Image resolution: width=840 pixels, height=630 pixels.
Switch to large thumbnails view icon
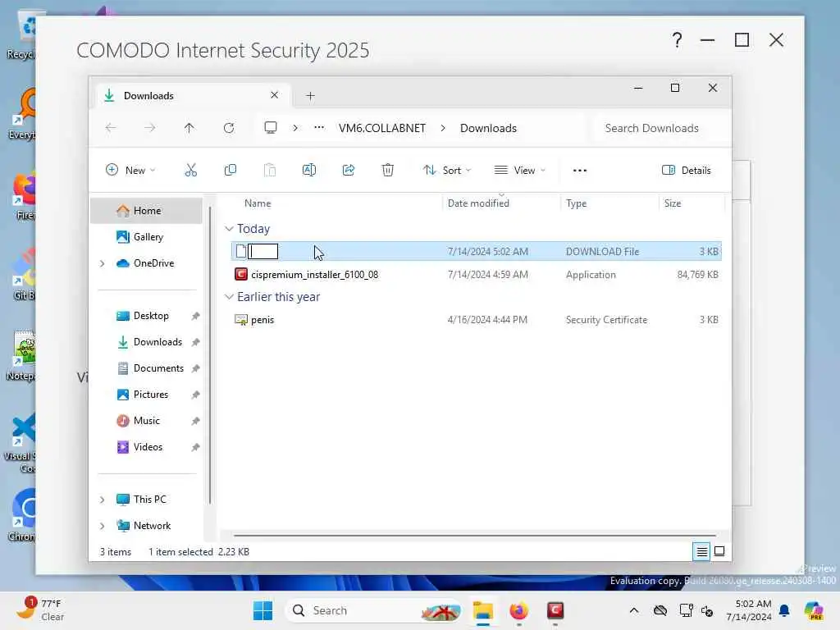tap(719, 551)
